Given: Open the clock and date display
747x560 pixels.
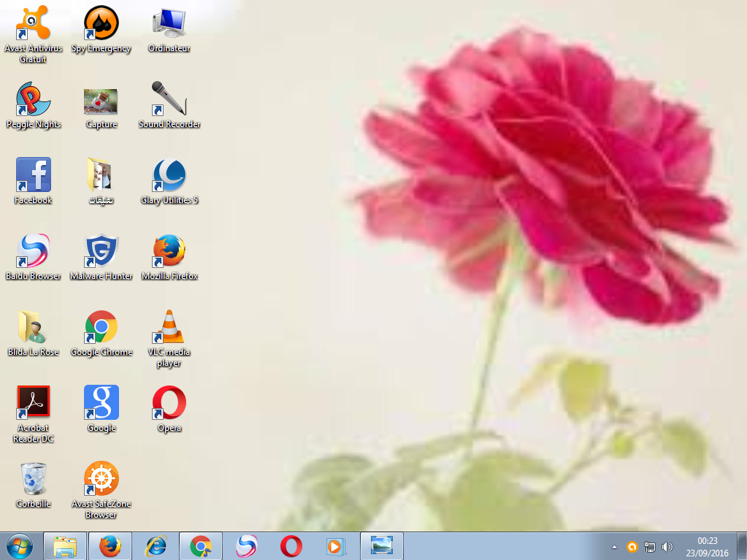Looking at the screenshot, I should click(x=707, y=546).
